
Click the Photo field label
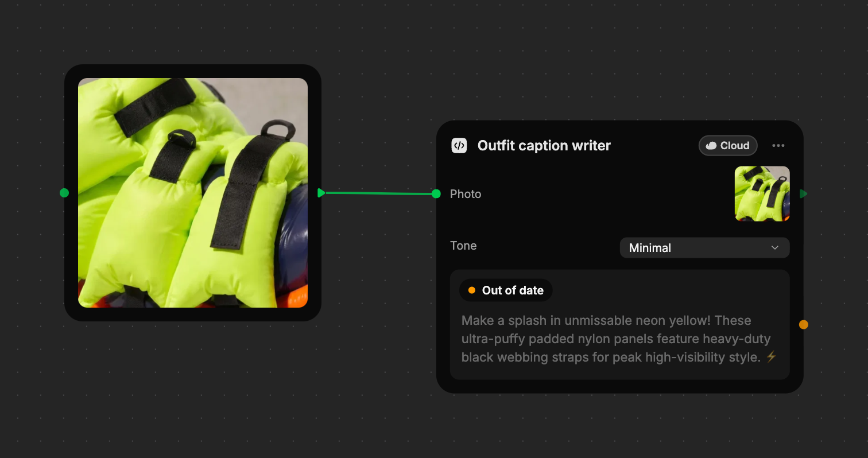tap(466, 194)
